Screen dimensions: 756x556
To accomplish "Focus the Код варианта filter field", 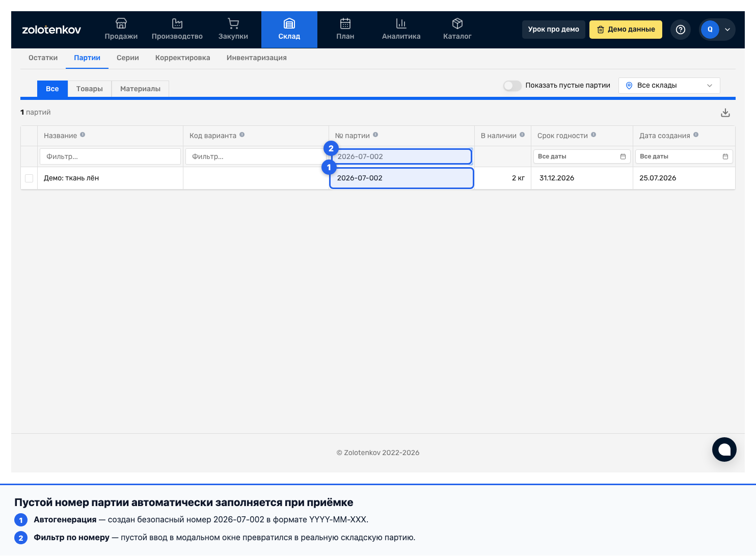I will pyautogui.click(x=256, y=156).
